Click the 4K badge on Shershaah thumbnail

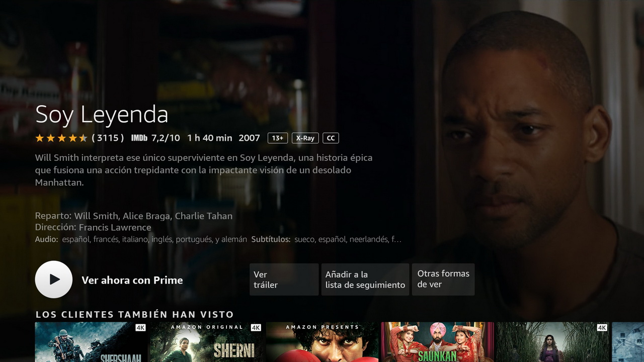[140, 328]
